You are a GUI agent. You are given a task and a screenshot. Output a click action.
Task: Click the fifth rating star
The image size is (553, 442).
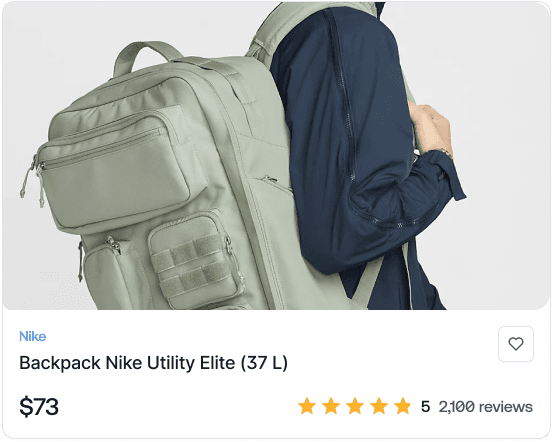[x=402, y=406]
